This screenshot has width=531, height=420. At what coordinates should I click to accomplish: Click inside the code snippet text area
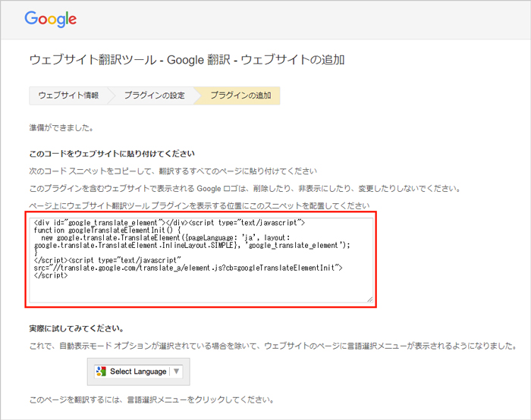click(x=201, y=260)
